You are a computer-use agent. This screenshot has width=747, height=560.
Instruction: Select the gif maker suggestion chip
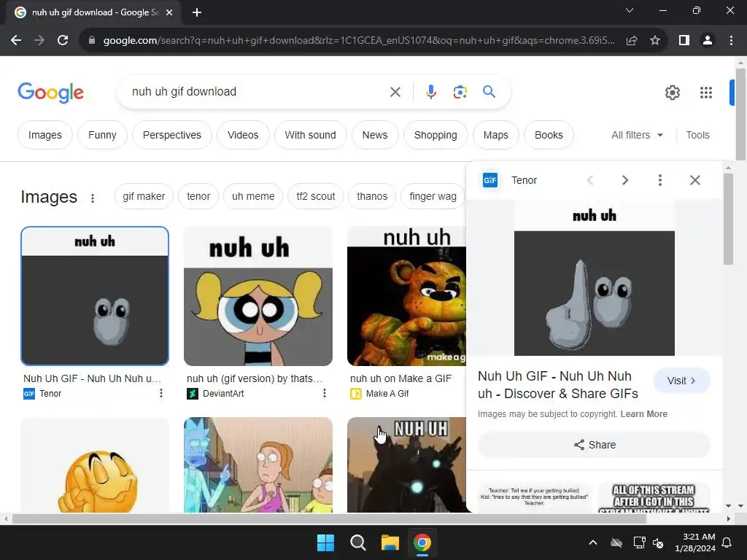click(x=144, y=196)
